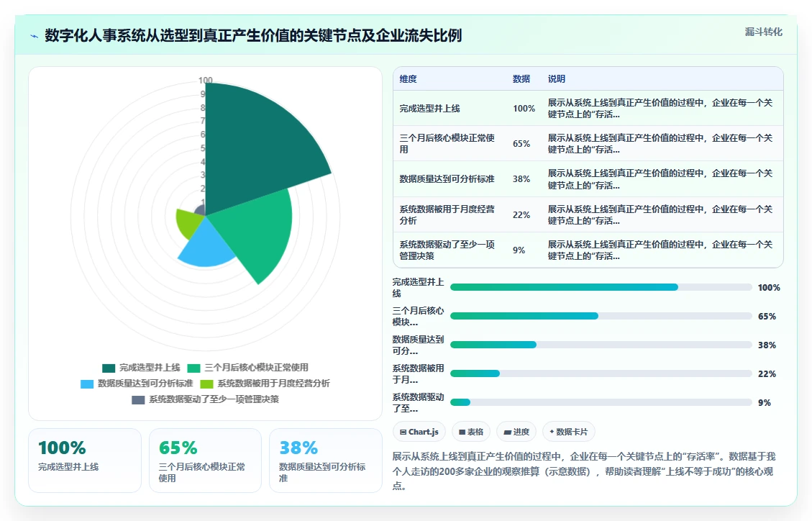Click the 100 axis label on chart
The width and height of the screenshot is (812, 521).
coord(205,81)
